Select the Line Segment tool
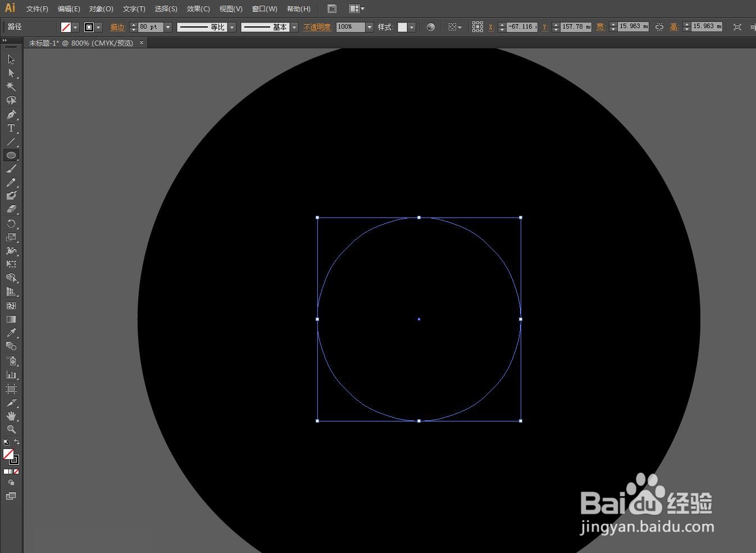 11,142
